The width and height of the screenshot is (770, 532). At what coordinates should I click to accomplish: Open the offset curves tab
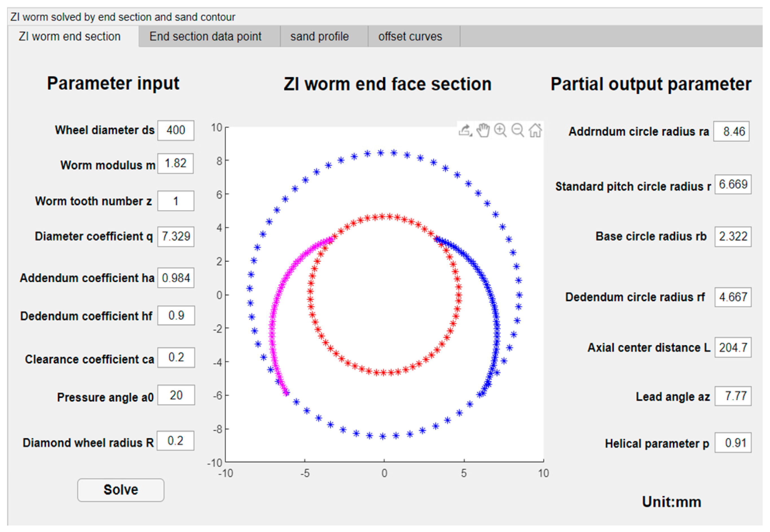click(x=410, y=36)
